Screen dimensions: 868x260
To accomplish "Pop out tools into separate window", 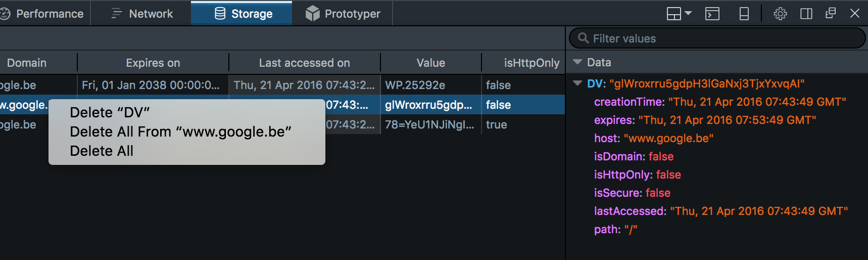I will pos(831,13).
